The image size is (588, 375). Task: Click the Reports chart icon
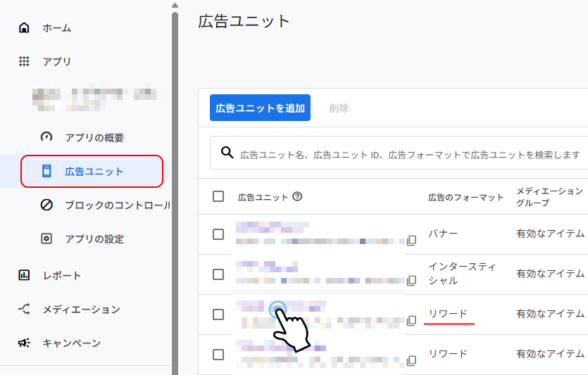coord(24,276)
